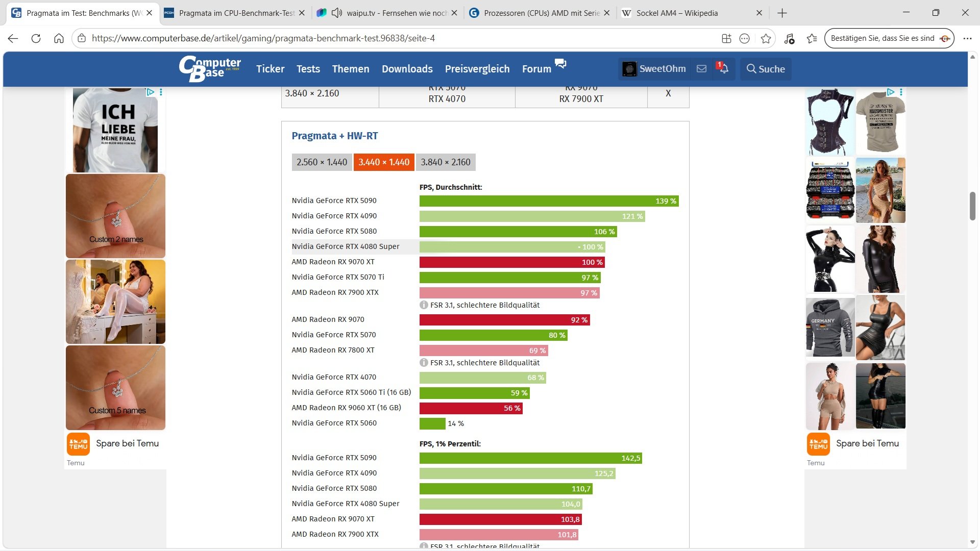Open the ComputerBase logo home link
980x551 pixels.
coord(210,68)
